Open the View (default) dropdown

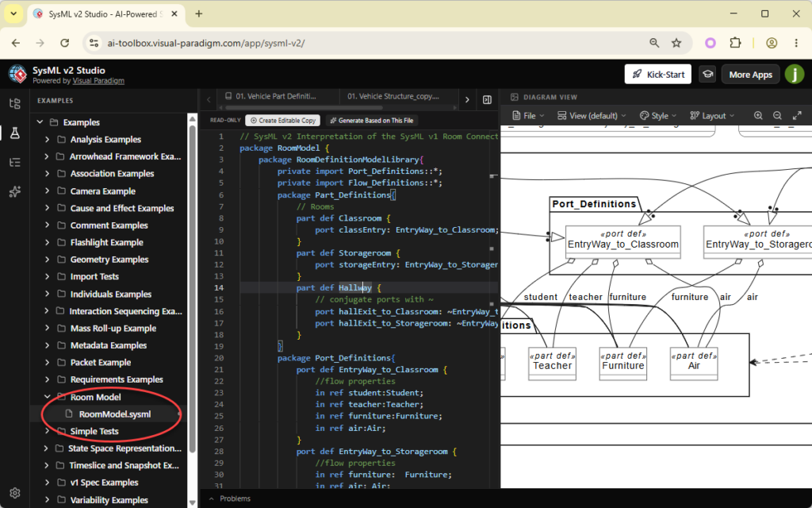[592, 116]
